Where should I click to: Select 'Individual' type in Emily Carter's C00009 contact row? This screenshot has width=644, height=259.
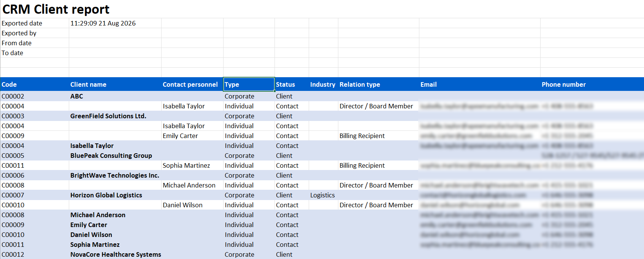pyautogui.click(x=239, y=136)
